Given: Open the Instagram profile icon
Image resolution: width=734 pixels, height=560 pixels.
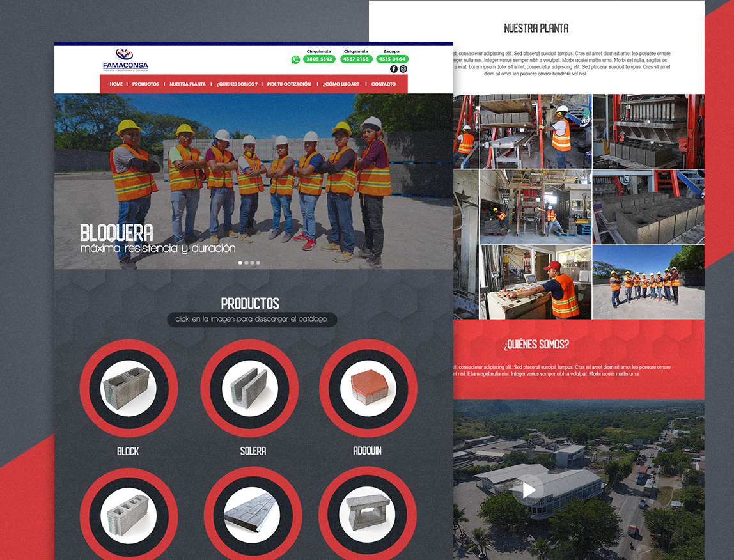Looking at the screenshot, I should (403, 69).
